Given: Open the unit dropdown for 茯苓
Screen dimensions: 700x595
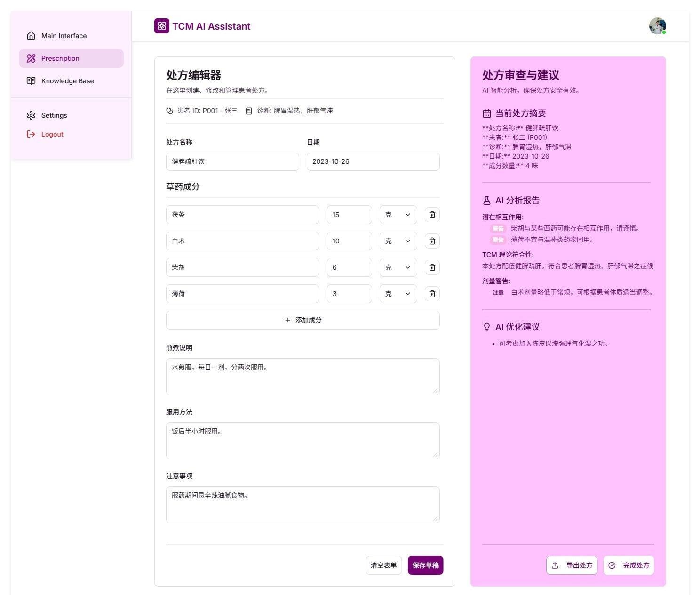Looking at the screenshot, I should [398, 215].
